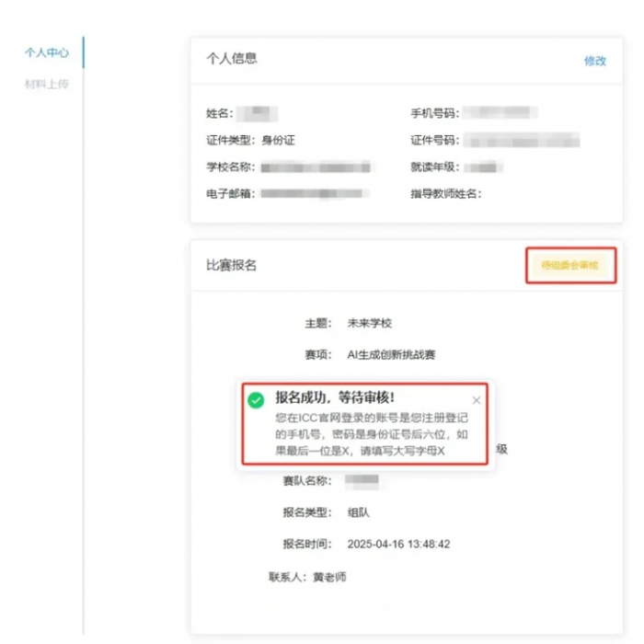This screenshot has height=644, width=644.
Task: Click the 指导教师姓名 label
Action: tap(446, 193)
